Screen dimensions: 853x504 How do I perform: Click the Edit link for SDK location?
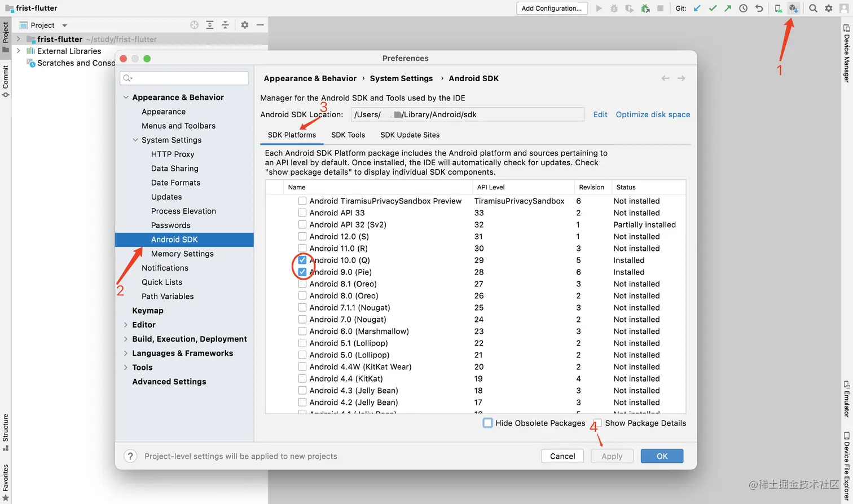point(600,114)
